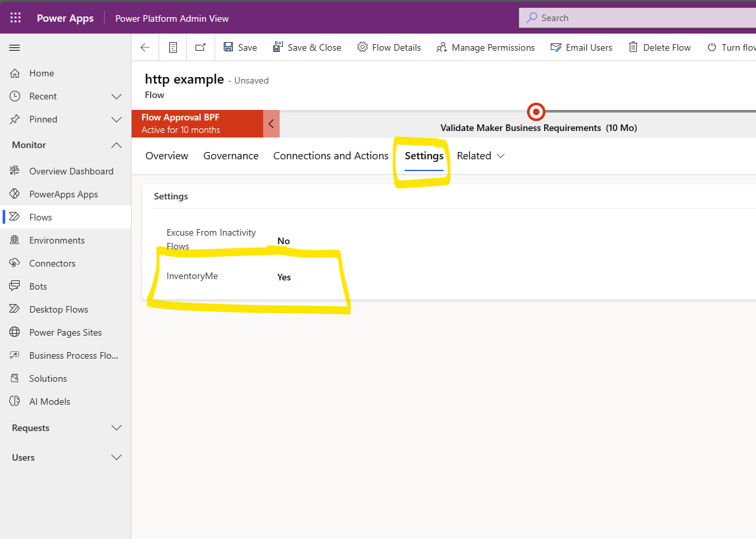
Task: Click the Power Platform Admin View title
Action: click(x=172, y=18)
